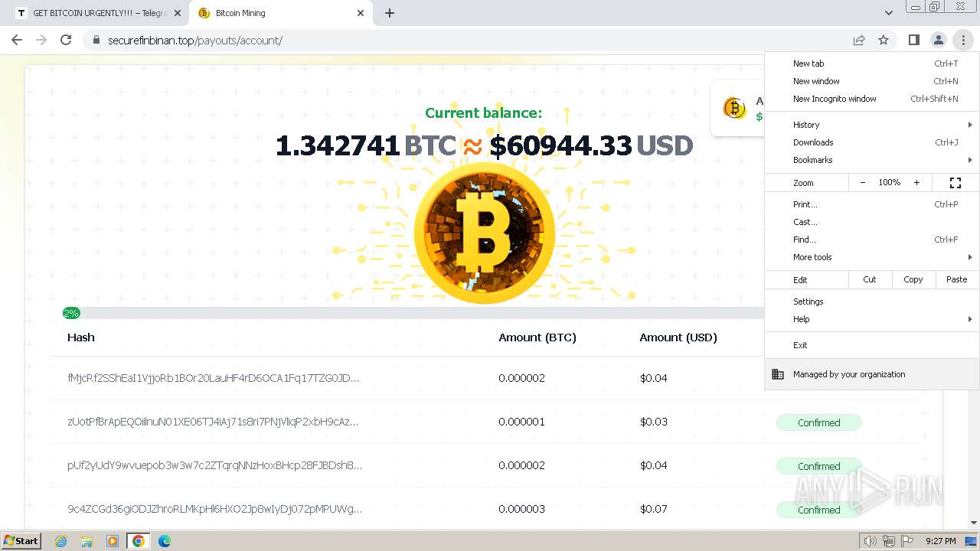
Task: Click the network tray icon
Action: pos(889,541)
